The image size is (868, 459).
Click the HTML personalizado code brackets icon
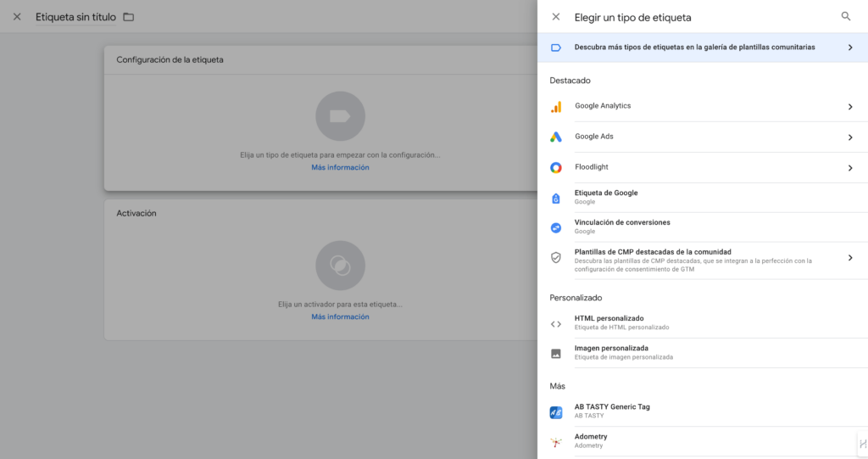[x=556, y=324]
